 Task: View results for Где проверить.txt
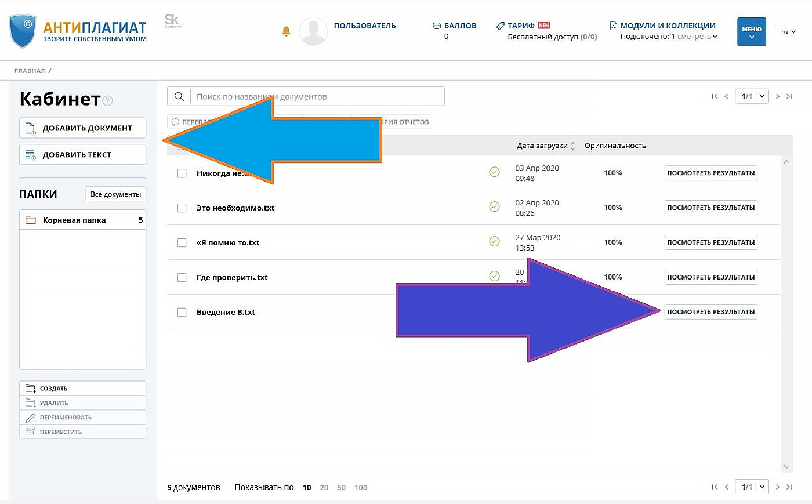pos(710,277)
